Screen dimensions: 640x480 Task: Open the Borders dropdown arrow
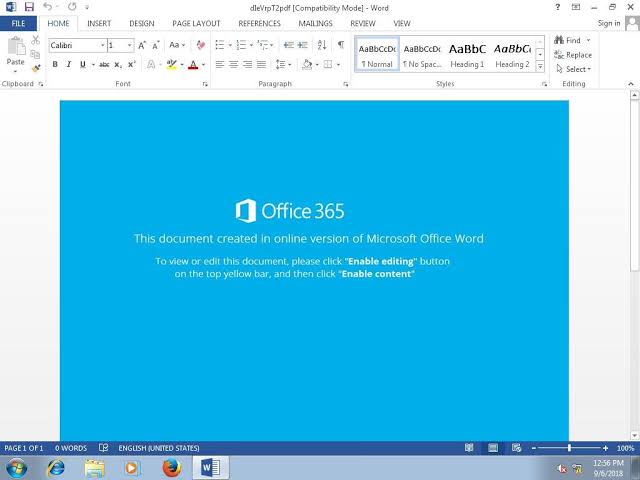click(338, 64)
